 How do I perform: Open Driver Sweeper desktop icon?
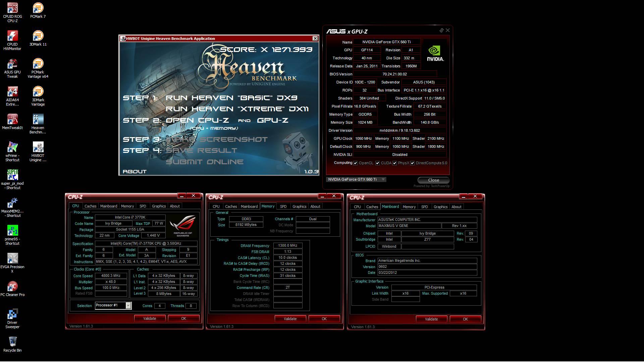point(12,318)
